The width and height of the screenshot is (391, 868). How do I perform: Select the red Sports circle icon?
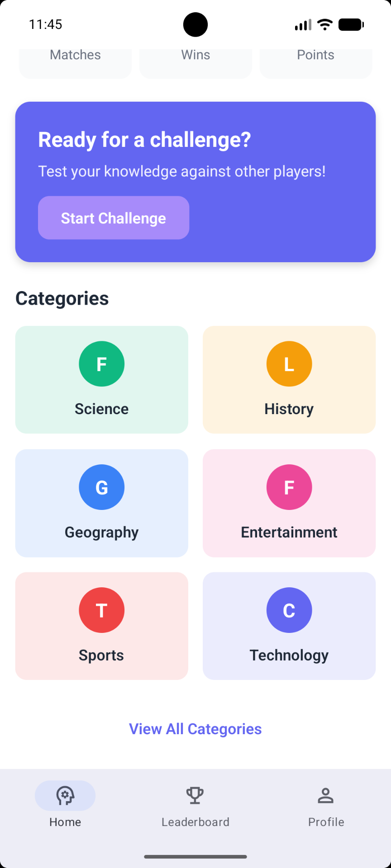(101, 610)
